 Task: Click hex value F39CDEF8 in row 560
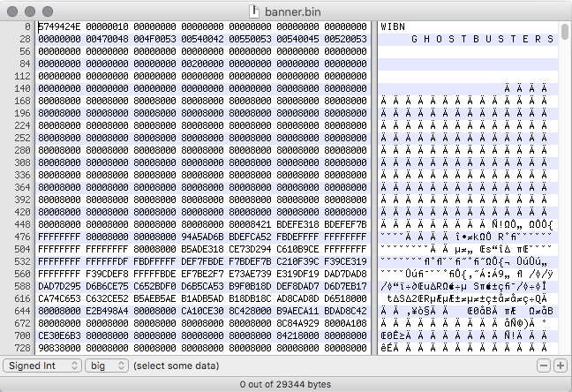click(x=108, y=274)
